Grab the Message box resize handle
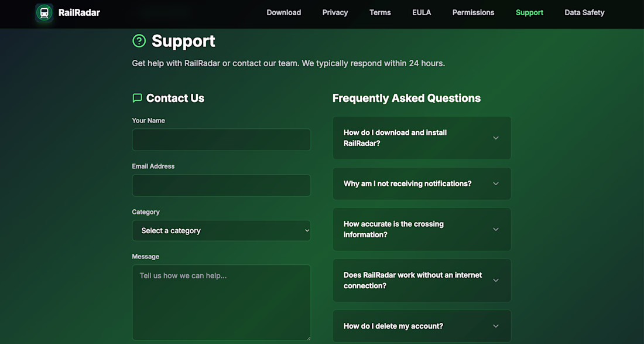Screen dimensions: 644x344 (x=307, y=337)
